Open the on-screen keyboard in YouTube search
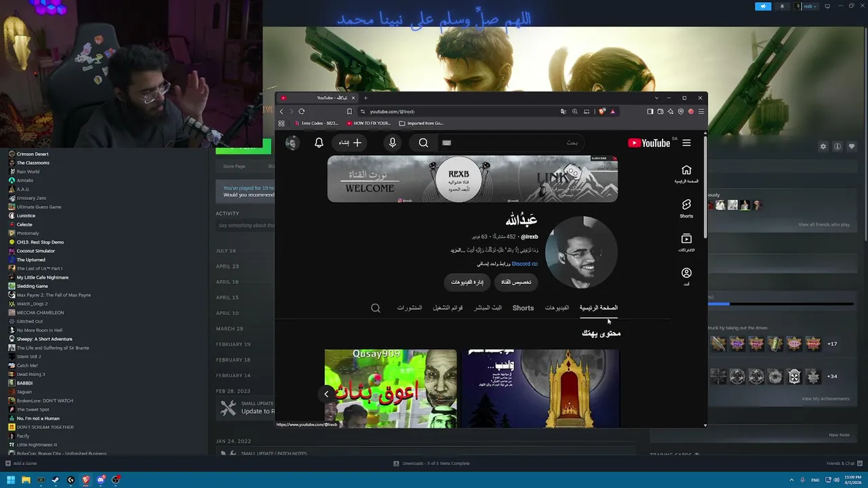The height and width of the screenshot is (488, 868). tap(446, 143)
